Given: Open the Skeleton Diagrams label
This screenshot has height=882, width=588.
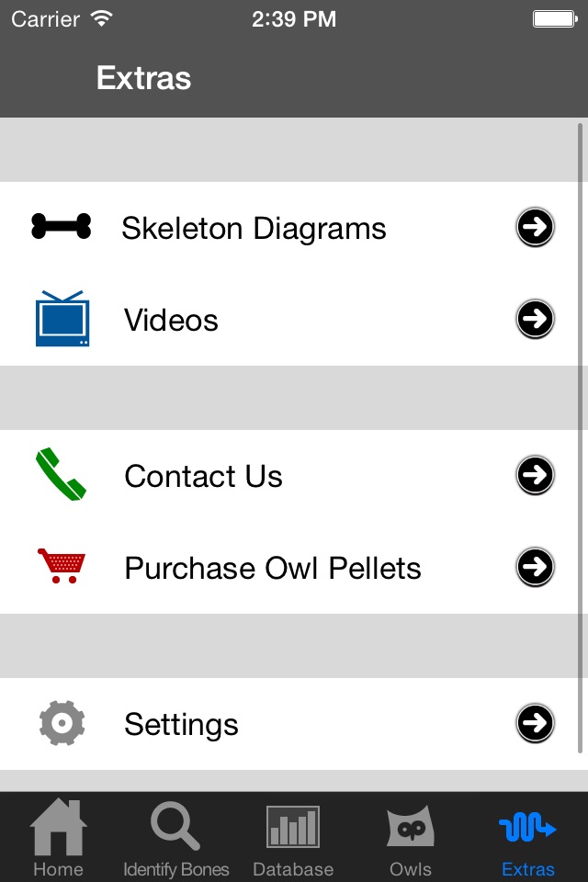Looking at the screenshot, I should pos(254,228).
